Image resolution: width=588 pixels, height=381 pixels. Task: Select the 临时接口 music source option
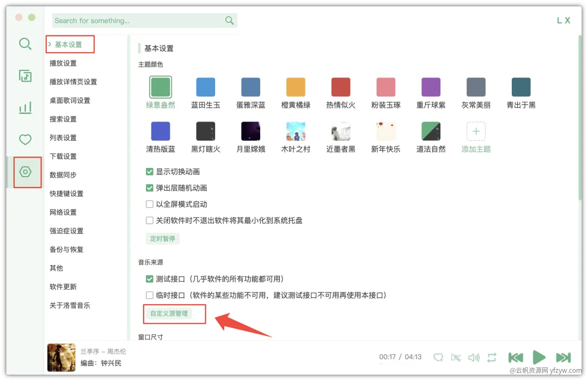tap(150, 295)
